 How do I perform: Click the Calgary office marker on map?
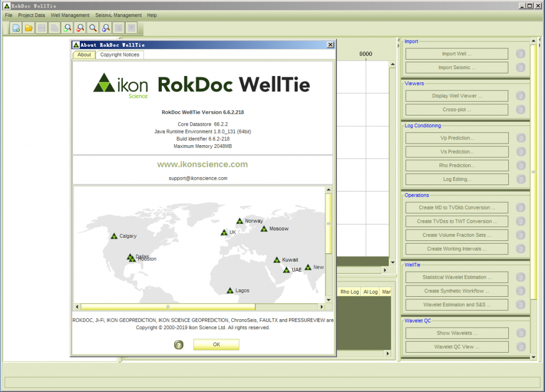click(114, 236)
